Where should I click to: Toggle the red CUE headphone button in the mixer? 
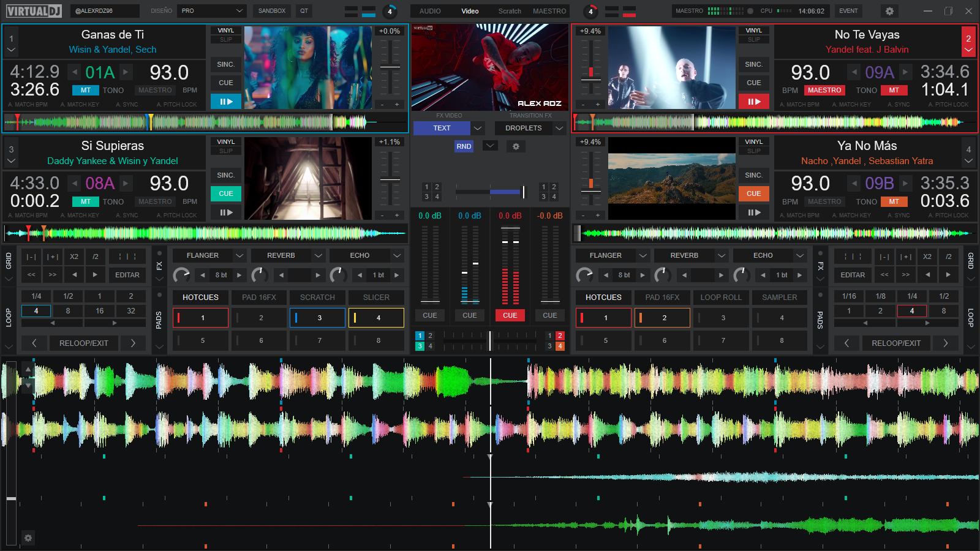click(510, 315)
